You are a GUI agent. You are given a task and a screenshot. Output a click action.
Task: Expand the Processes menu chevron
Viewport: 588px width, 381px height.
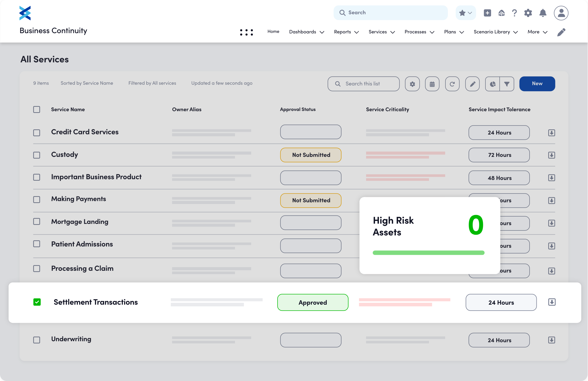pos(432,32)
